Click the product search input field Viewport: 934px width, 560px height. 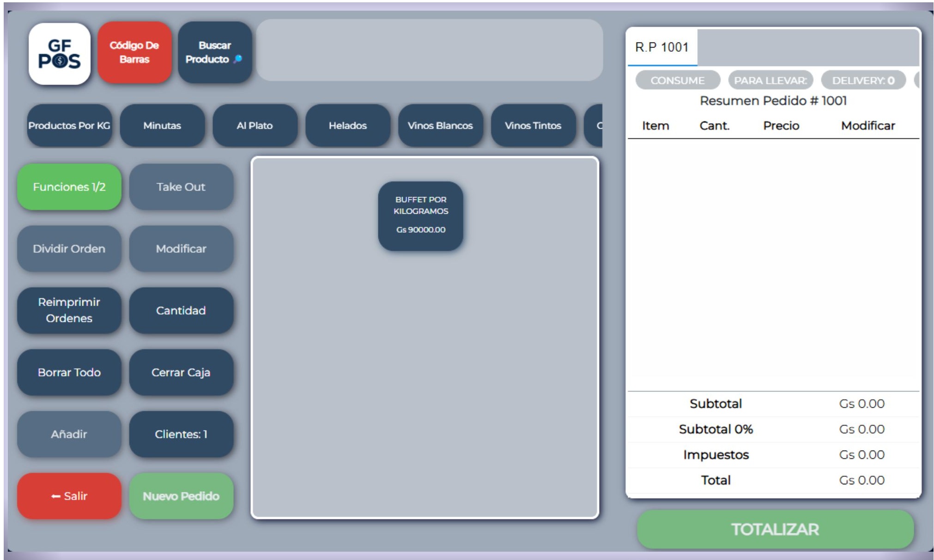point(429,50)
